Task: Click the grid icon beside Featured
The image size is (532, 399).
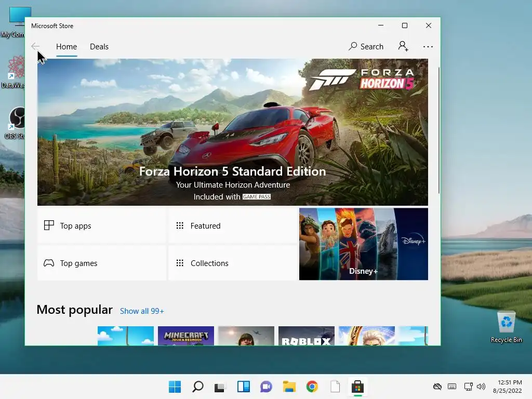Action: [x=180, y=225]
